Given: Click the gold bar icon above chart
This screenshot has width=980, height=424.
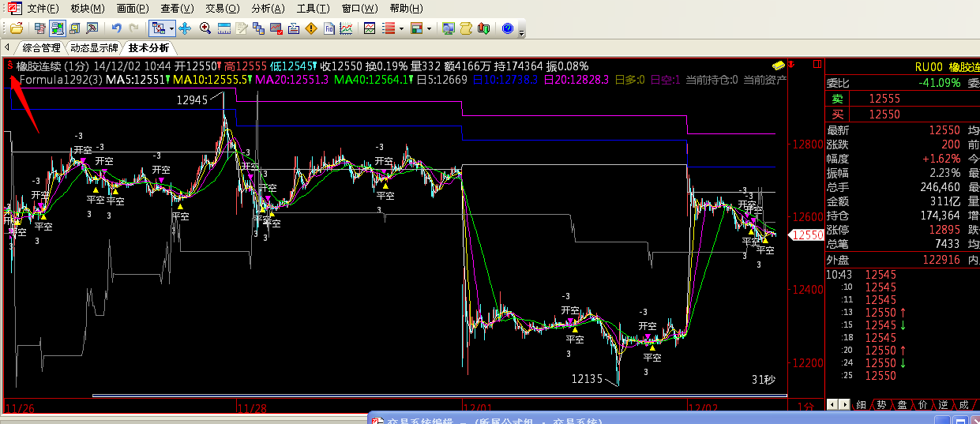Looking at the screenshot, I should pyautogui.click(x=778, y=65).
